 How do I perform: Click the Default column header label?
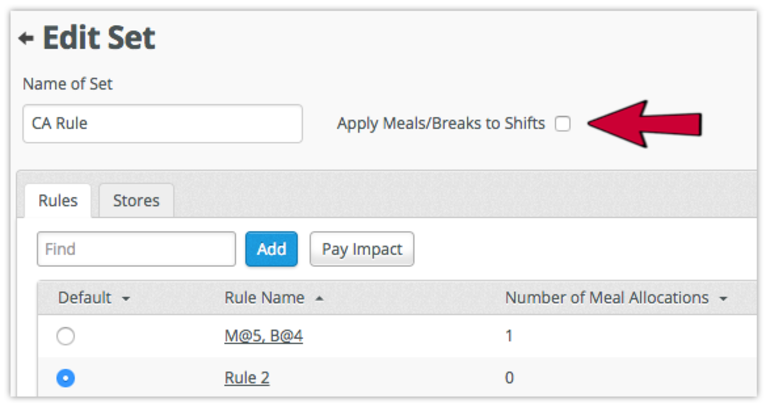pos(85,297)
